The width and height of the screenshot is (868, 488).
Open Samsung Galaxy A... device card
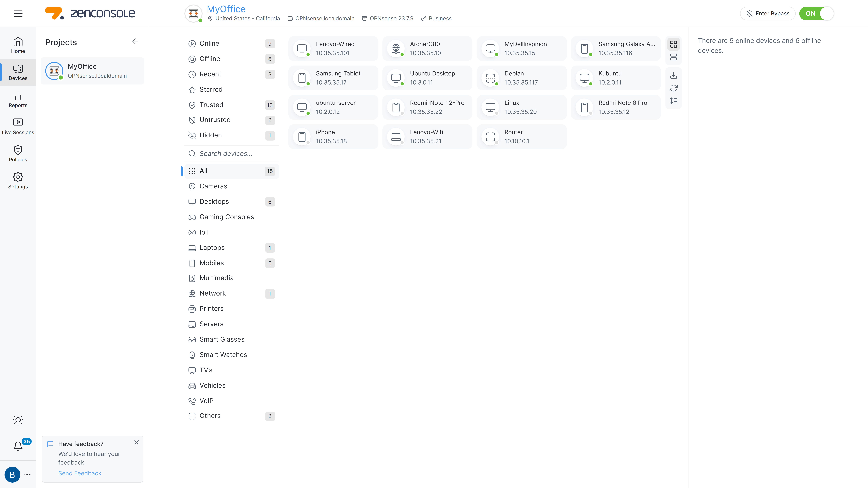tap(616, 48)
